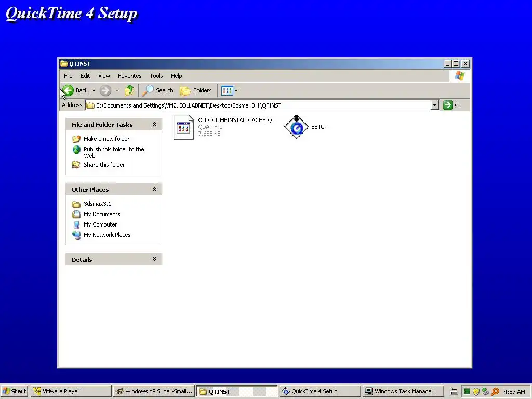Switch to Windows XP Super-Small taskbar button
The width and height of the screenshot is (532, 399).
coord(154,391)
